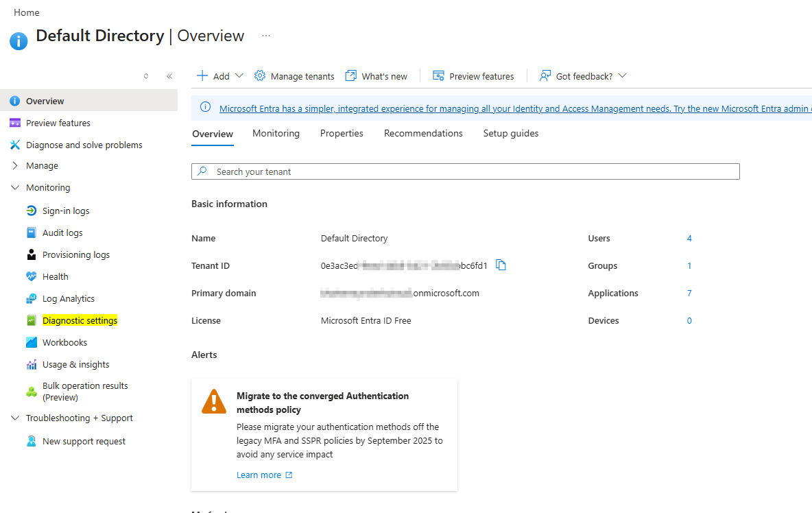Click the New support request icon

click(32, 441)
